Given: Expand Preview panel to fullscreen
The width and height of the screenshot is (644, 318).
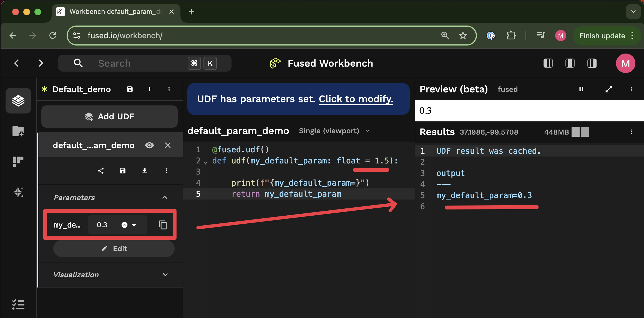Looking at the screenshot, I should click(609, 89).
